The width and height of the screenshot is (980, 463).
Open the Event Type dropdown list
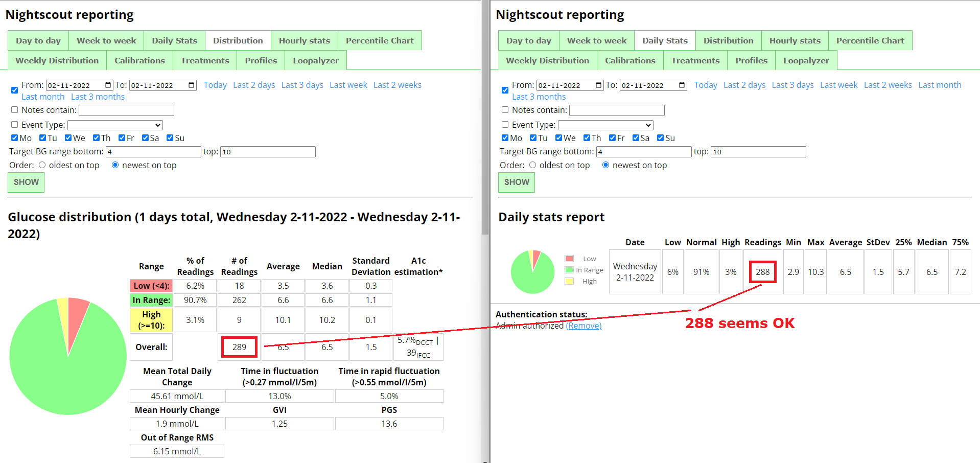point(115,125)
